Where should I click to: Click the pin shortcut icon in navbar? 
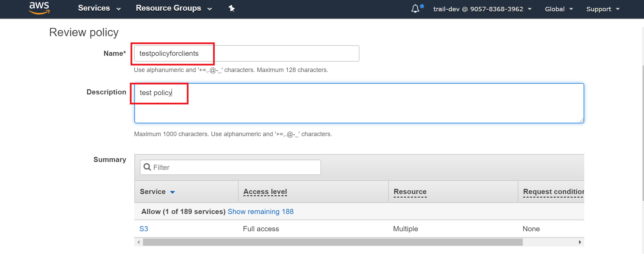(x=232, y=9)
